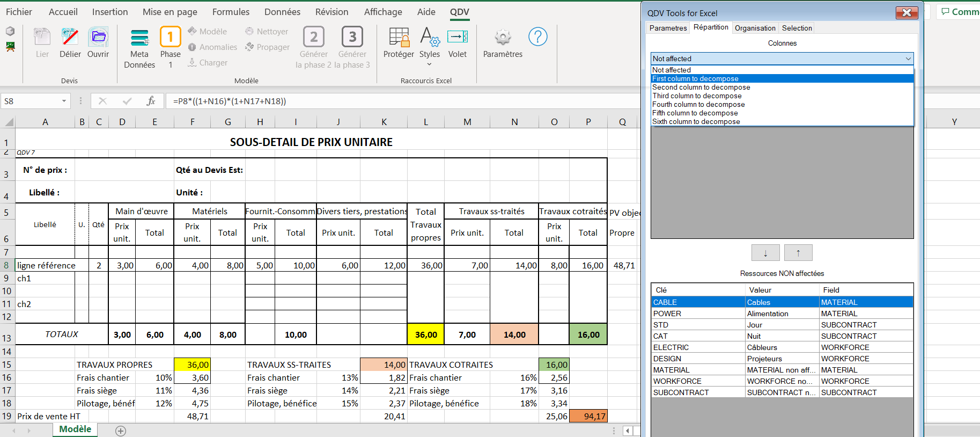This screenshot has width=980, height=437.
Task: Select green total cell 16,00 in row 13
Action: [x=588, y=334]
